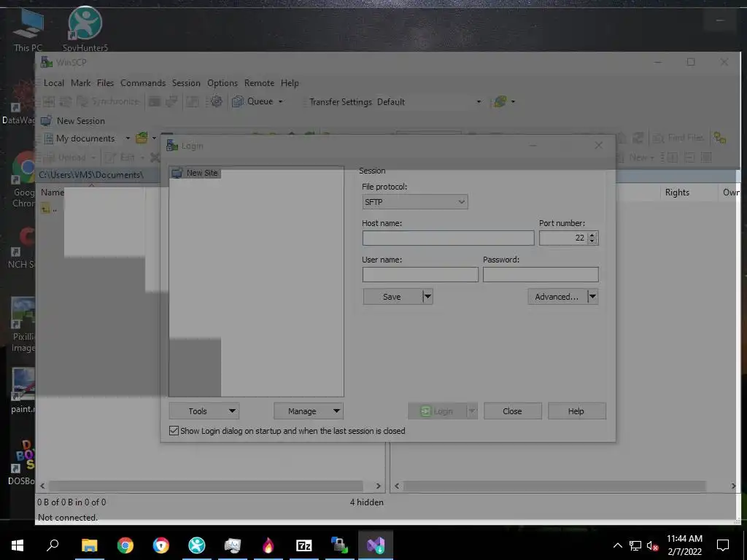This screenshot has width=747, height=560.
Task: Click the Host name input field
Action: pos(449,238)
